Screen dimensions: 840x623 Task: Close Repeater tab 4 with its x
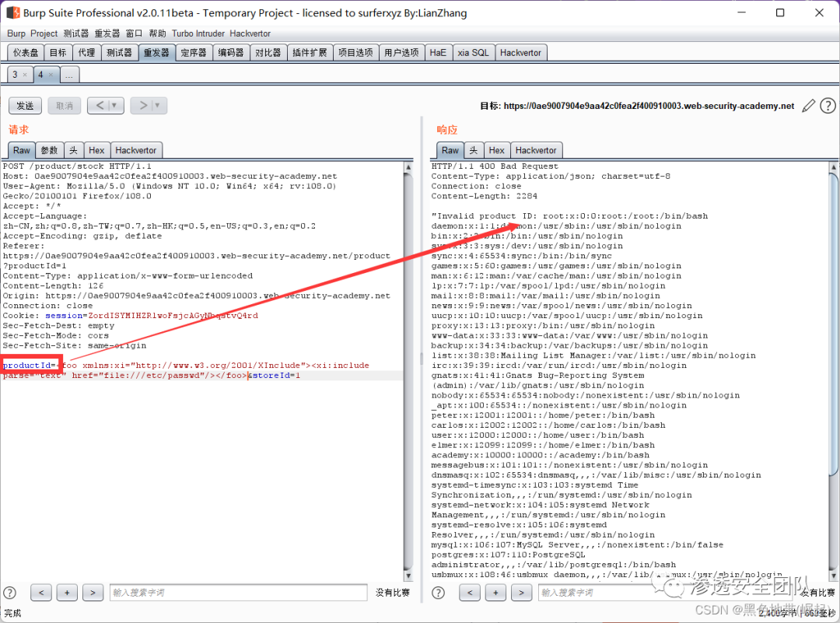51,75
